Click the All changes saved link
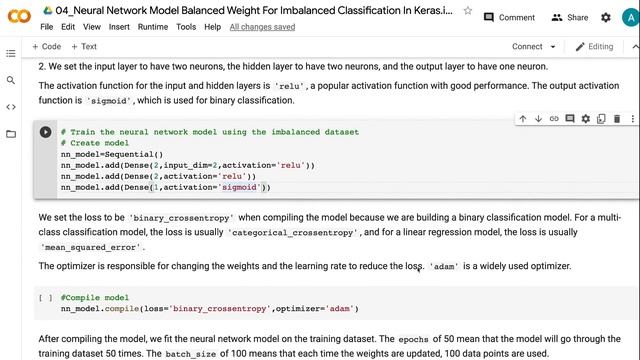The image size is (640, 360). click(x=262, y=27)
